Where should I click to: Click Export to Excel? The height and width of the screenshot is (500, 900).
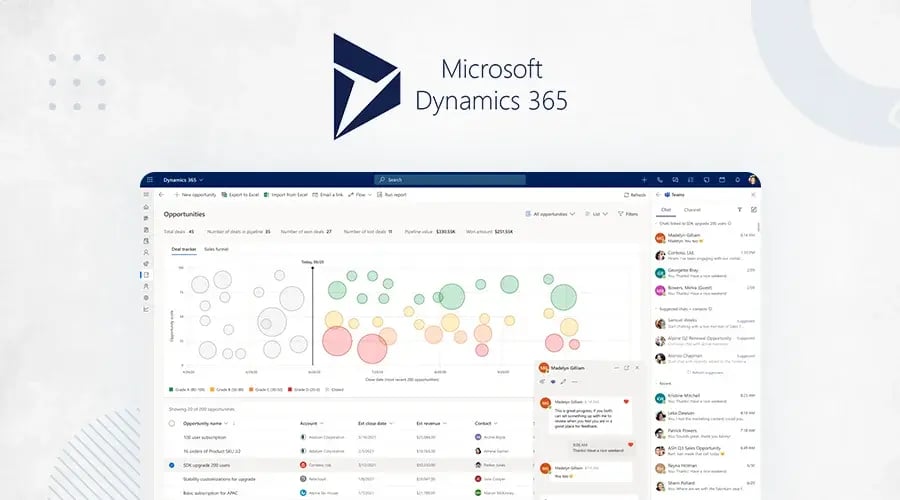pyautogui.click(x=239, y=195)
